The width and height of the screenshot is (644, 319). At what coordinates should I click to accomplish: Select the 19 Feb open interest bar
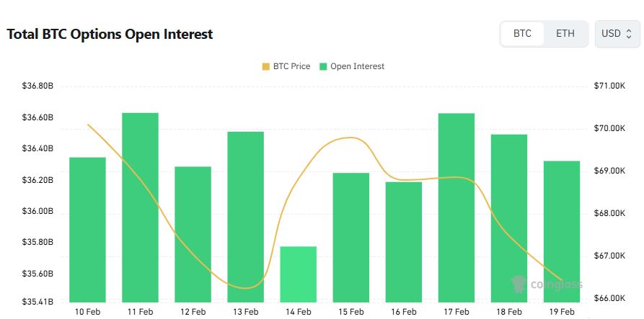[562, 231]
